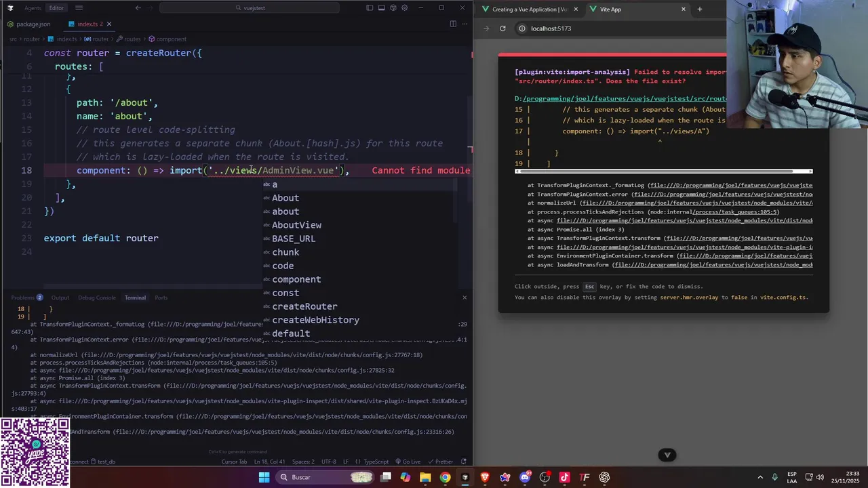Change indentation via Spaces: 2
This screenshot has height=488, width=868.
point(303,462)
